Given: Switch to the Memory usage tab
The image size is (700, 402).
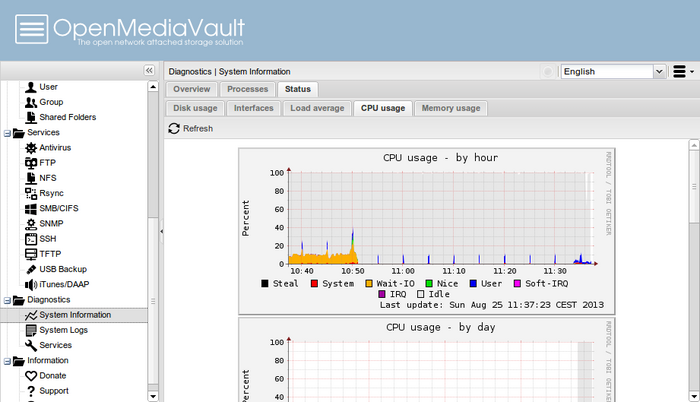Looking at the screenshot, I should coord(450,108).
